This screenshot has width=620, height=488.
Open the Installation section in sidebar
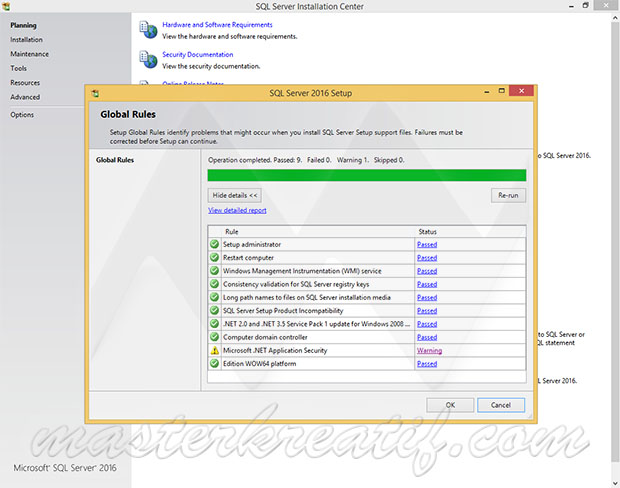tap(26, 40)
